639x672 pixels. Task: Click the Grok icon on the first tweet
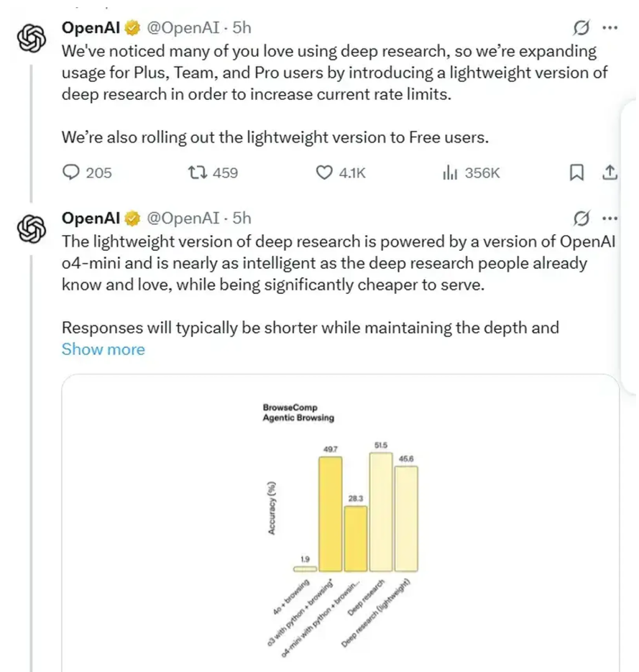pos(581,28)
